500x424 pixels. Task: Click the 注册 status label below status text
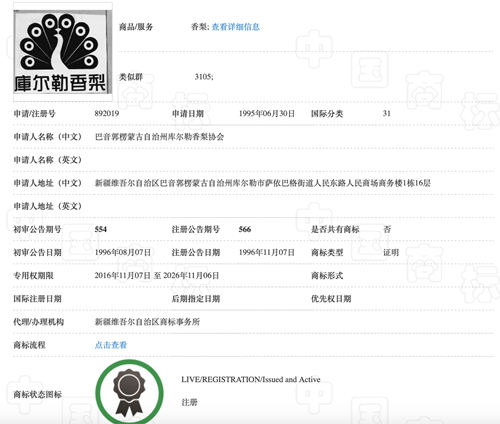point(189,403)
